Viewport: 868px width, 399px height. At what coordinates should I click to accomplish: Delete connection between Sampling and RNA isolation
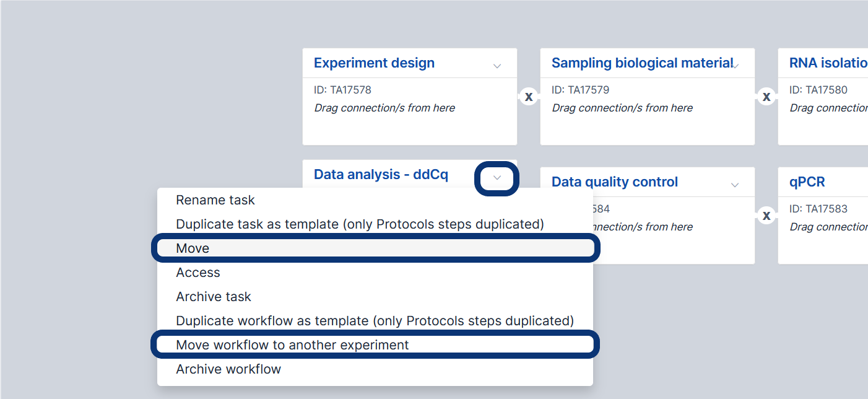click(766, 97)
